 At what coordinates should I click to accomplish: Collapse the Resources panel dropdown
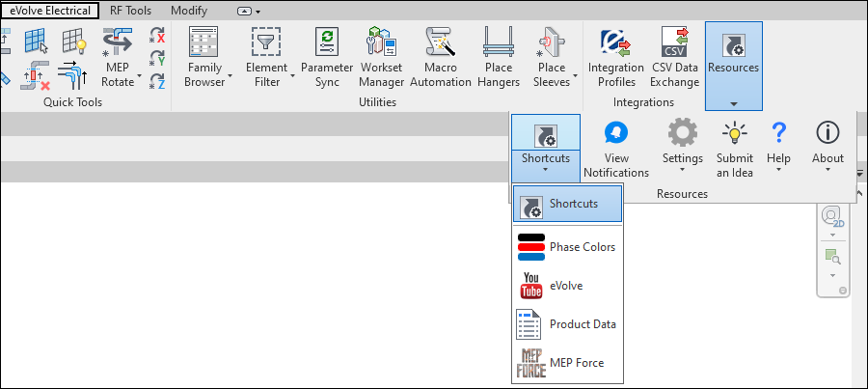734,103
